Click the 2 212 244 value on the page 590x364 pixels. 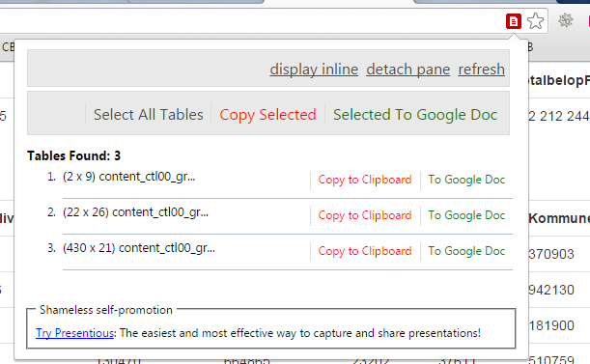[x=559, y=116]
